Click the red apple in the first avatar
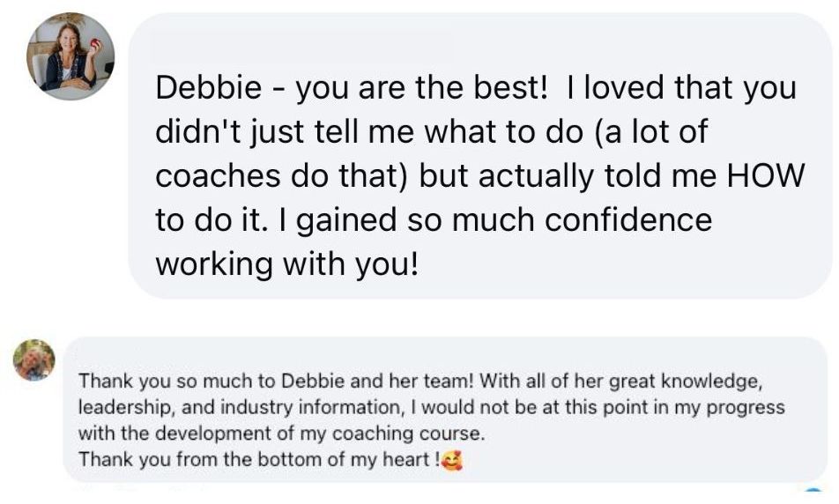Viewport: 839px width, 504px height. [x=95, y=44]
